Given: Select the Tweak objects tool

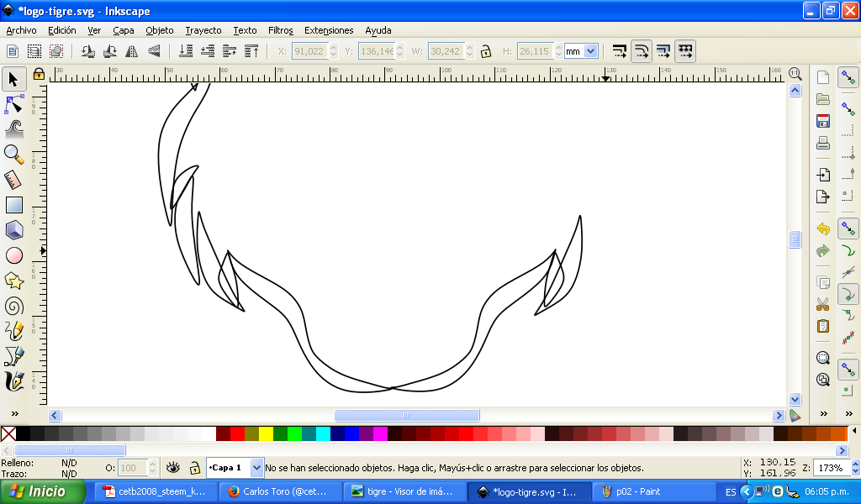Looking at the screenshot, I should pyautogui.click(x=13, y=129).
